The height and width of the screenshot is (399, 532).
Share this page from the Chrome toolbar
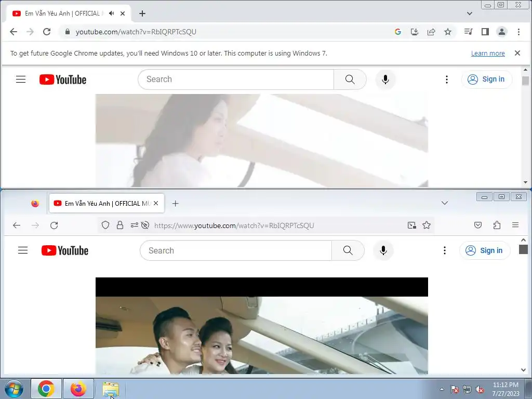431,32
